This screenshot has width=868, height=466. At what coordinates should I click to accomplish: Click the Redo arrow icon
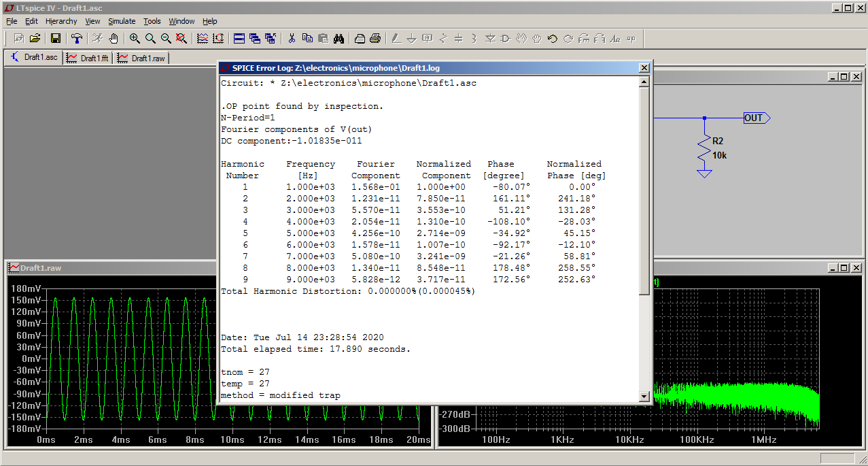click(x=568, y=38)
